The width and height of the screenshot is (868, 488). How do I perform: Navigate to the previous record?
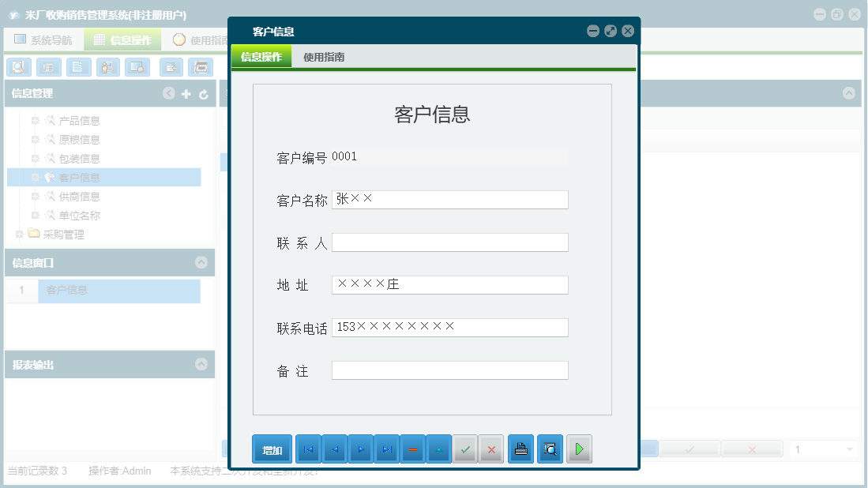pyautogui.click(x=334, y=449)
